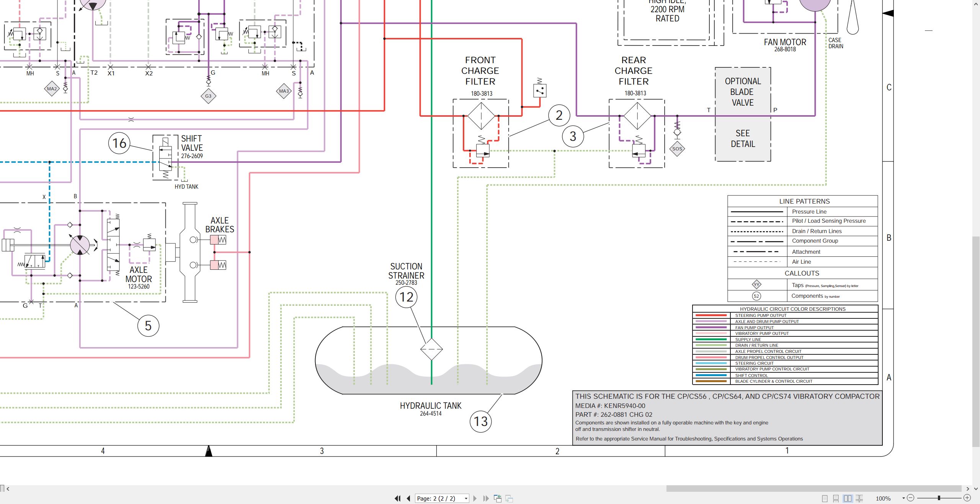Screen dimensions: 980x504
Task: Open the 100% zoom level dropdown
Action: [x=903, y=498]
